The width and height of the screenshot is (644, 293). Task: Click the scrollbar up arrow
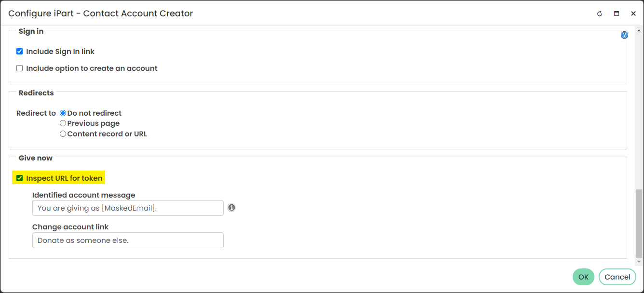[639, 30]
